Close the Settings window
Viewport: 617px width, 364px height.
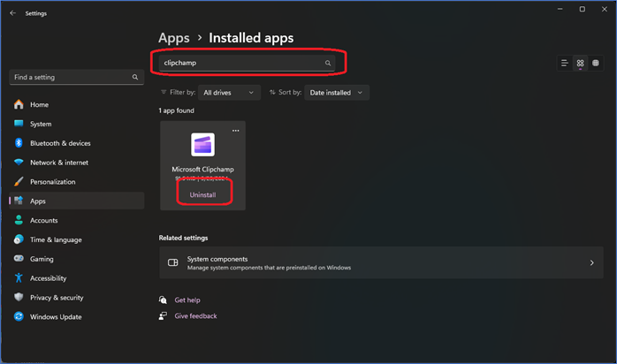point(605,9)
